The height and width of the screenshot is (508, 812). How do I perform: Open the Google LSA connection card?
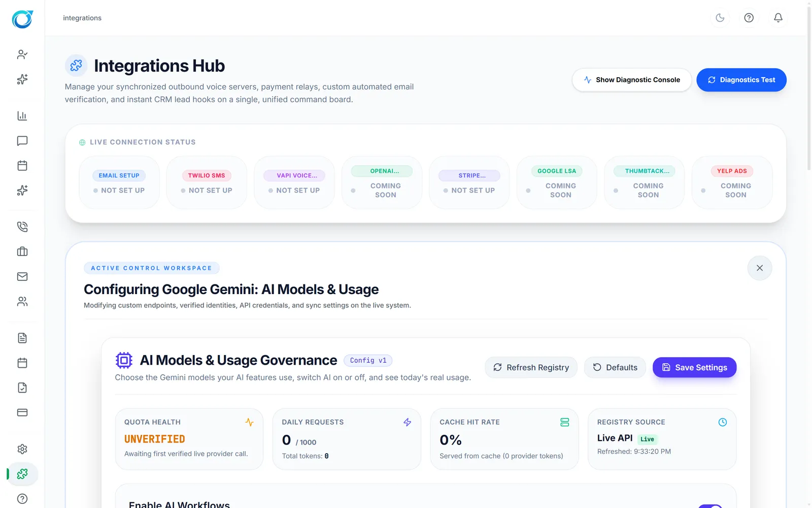[x=557, y=183]
